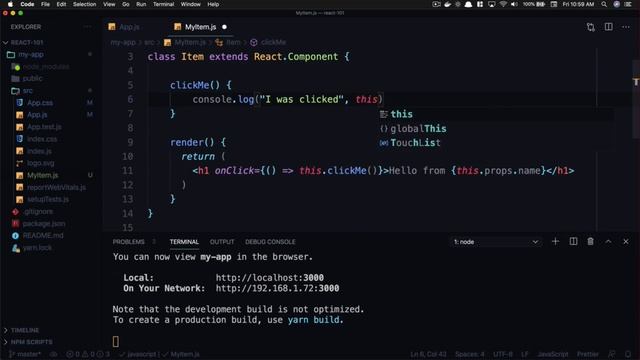Image resolution: width=640 pixels, height=360 pixels.
Task: Click the volume icon in menu bar
Action: (514, 4)
